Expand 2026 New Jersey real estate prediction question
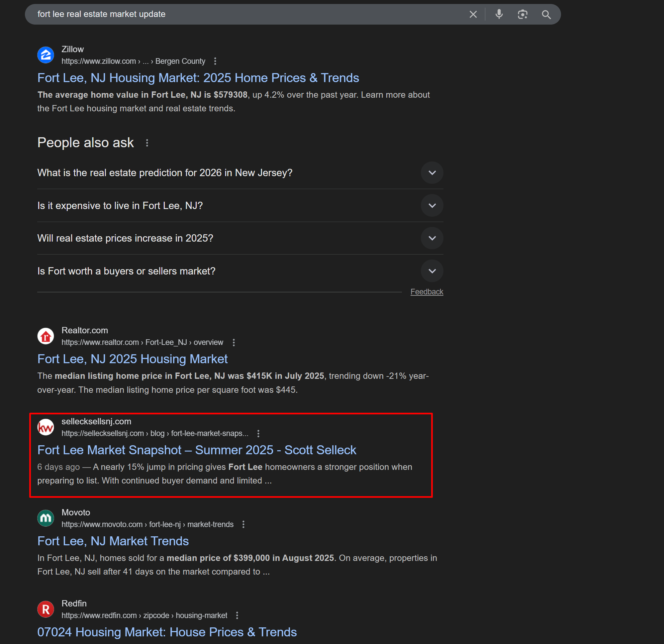 [432, 172]
